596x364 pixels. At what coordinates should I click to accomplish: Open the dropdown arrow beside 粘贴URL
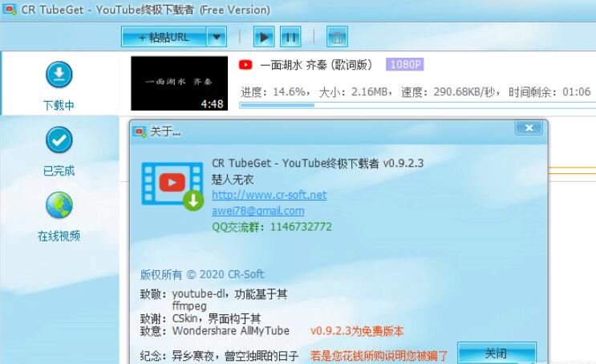coord(217,37)
